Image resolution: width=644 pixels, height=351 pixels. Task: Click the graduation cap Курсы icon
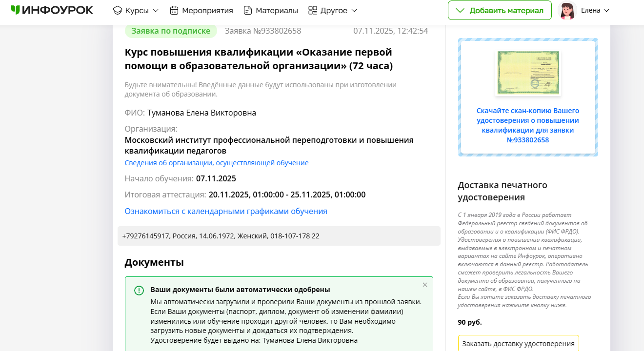[x=117, y=10]
